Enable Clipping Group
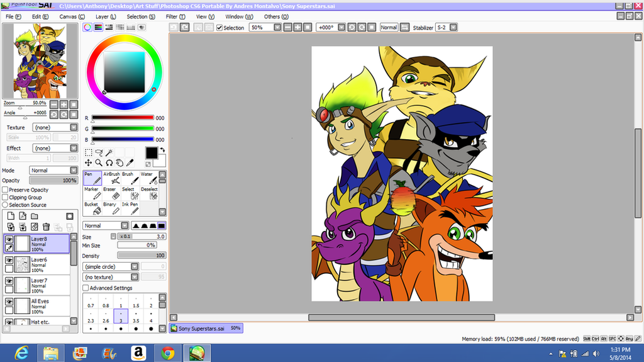 [5, 198]
